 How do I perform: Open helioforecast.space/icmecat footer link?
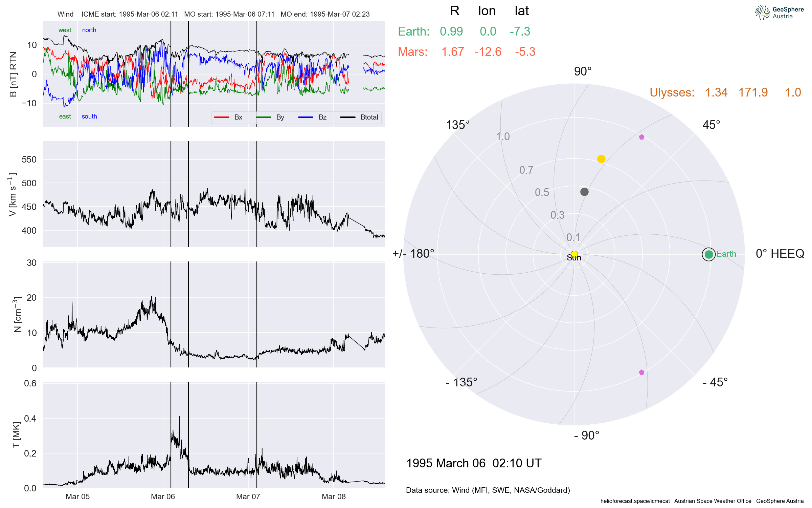pos(635,501)
